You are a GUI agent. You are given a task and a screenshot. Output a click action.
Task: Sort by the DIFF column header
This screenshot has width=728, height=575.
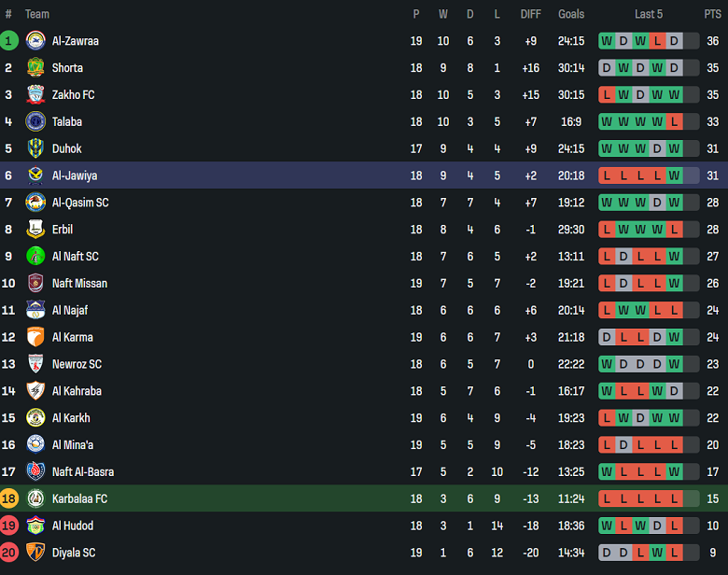click(531, 14)
